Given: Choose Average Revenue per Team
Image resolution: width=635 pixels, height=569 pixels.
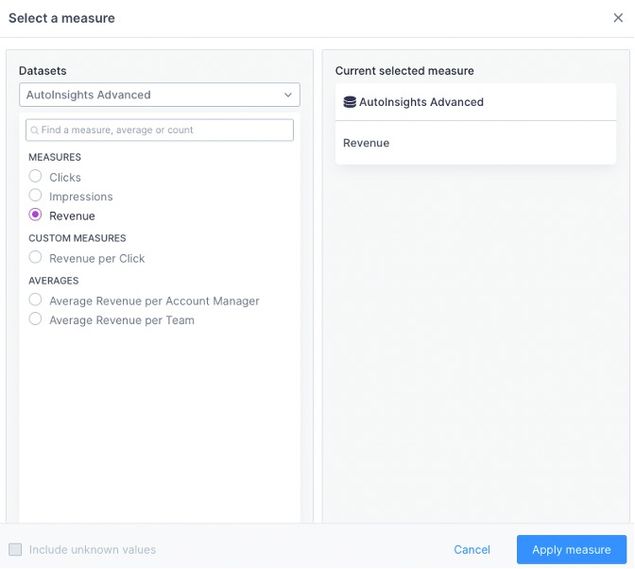Looking at the screenshot, I should [36, 320].
